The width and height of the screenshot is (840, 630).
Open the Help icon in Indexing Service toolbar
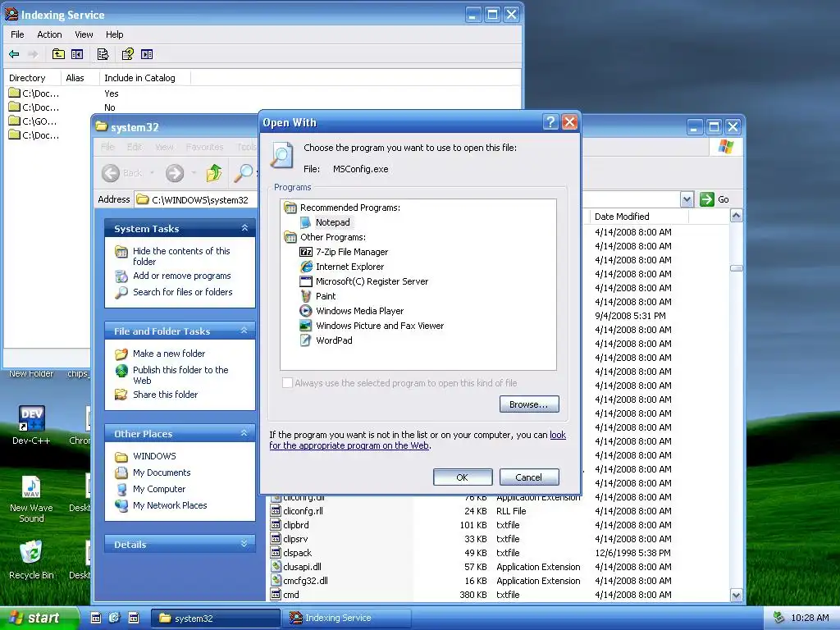[127, 54]
